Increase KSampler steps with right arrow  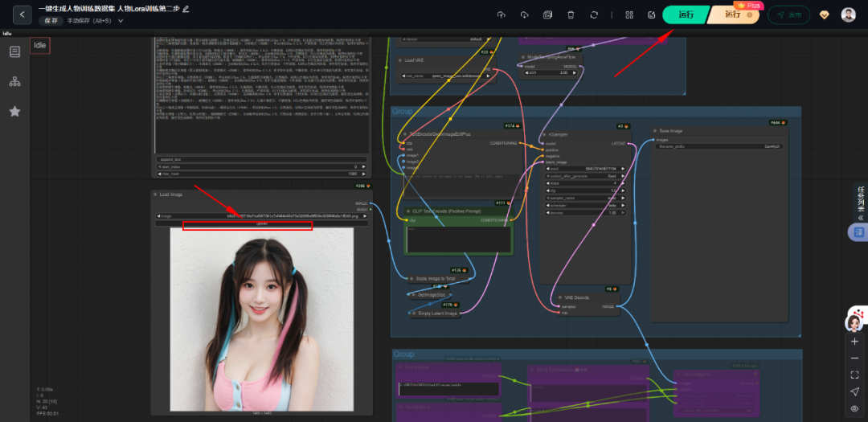coord(623,183)
